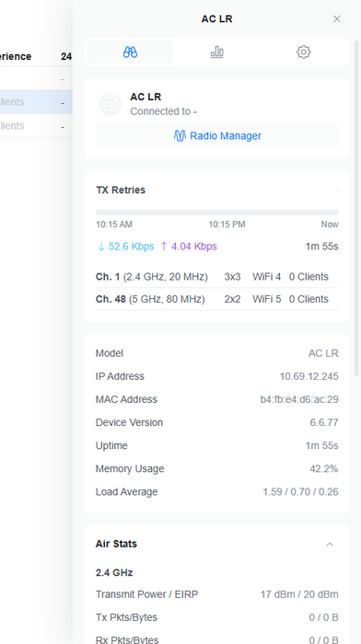Click the 10:15 PM timeline label

tap(227, 224)
